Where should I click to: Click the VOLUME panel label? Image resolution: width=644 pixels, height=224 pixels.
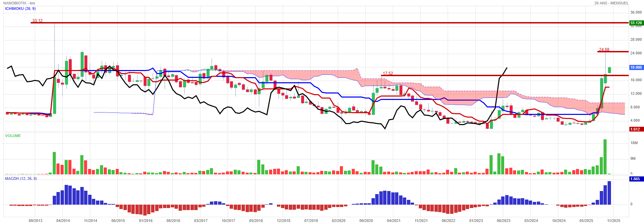point(13,136)
